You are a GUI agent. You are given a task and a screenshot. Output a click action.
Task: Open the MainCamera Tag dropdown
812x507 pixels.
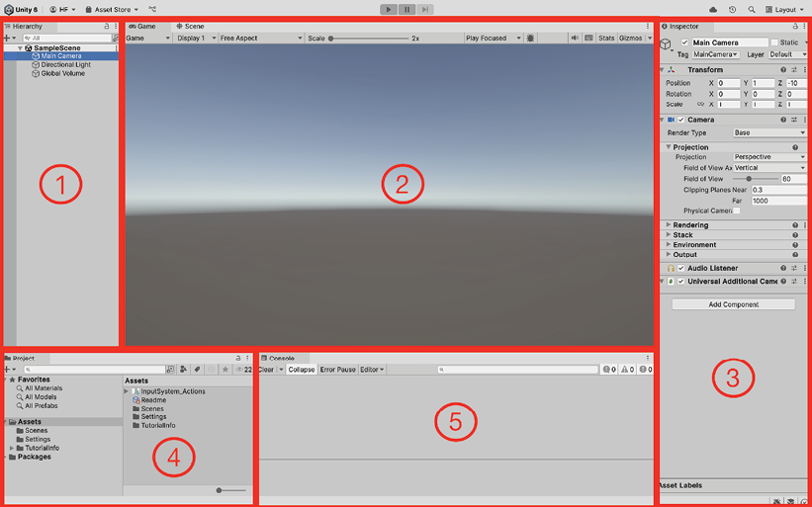pyautogui.click(x=716, y=54)
